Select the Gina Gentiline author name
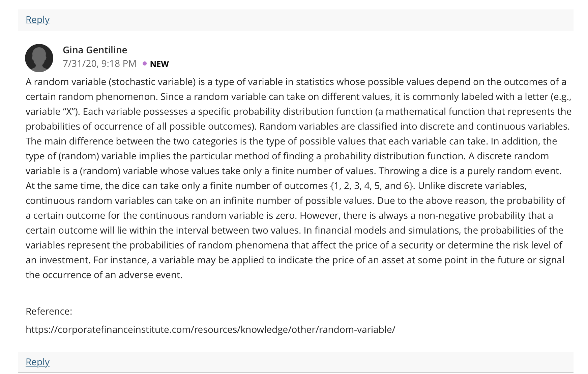The height and width of the screenshot is (374, 588). 95,50
